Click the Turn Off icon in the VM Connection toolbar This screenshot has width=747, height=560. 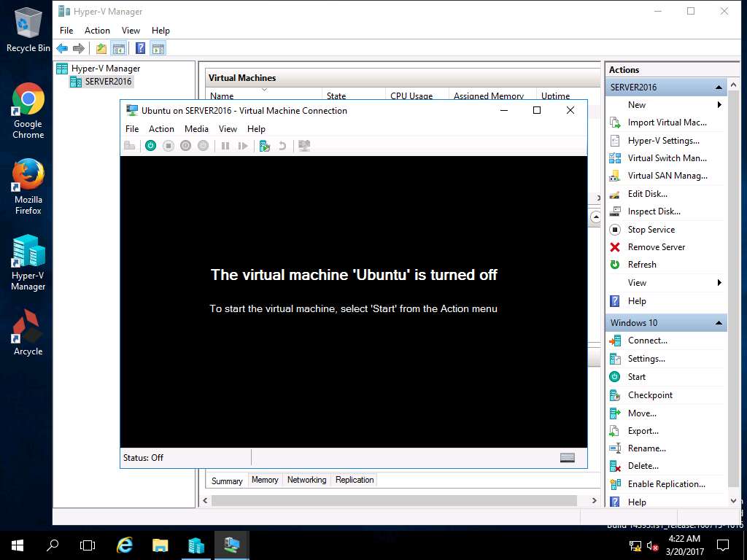click(169, 146)
